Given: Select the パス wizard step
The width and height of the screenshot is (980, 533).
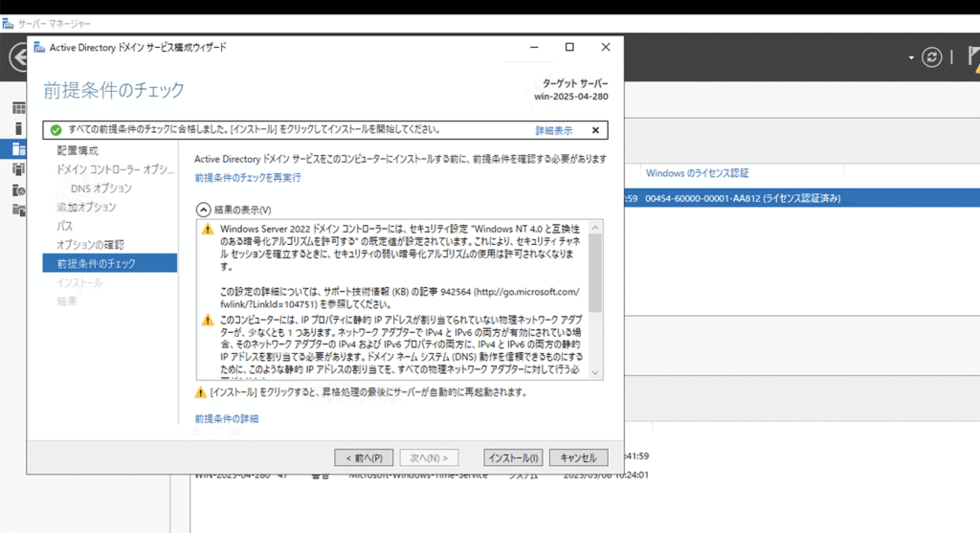Looking at the screenshot, I should [x=64, y=226].
